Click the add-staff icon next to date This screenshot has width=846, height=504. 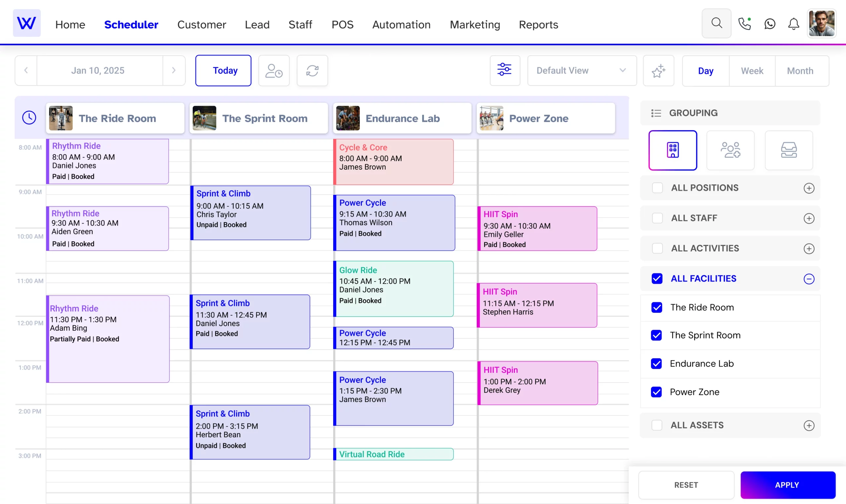click(x=274, y=70)
